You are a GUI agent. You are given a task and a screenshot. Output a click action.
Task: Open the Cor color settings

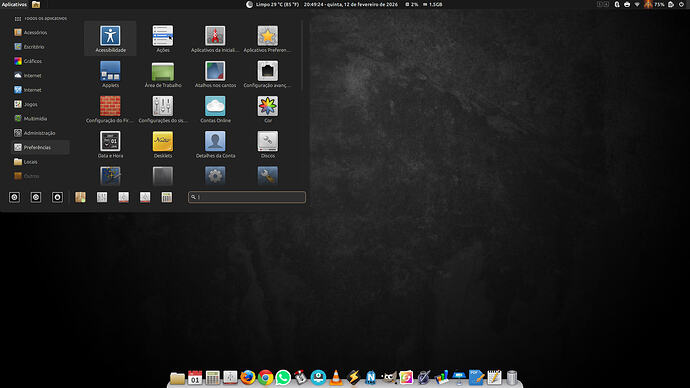pyautogui.click(x=268, y=109)
